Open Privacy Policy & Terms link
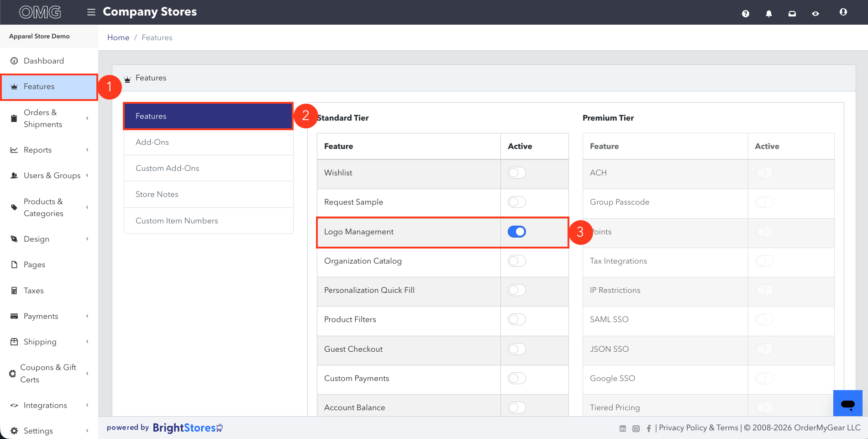 tap(699, 428)
